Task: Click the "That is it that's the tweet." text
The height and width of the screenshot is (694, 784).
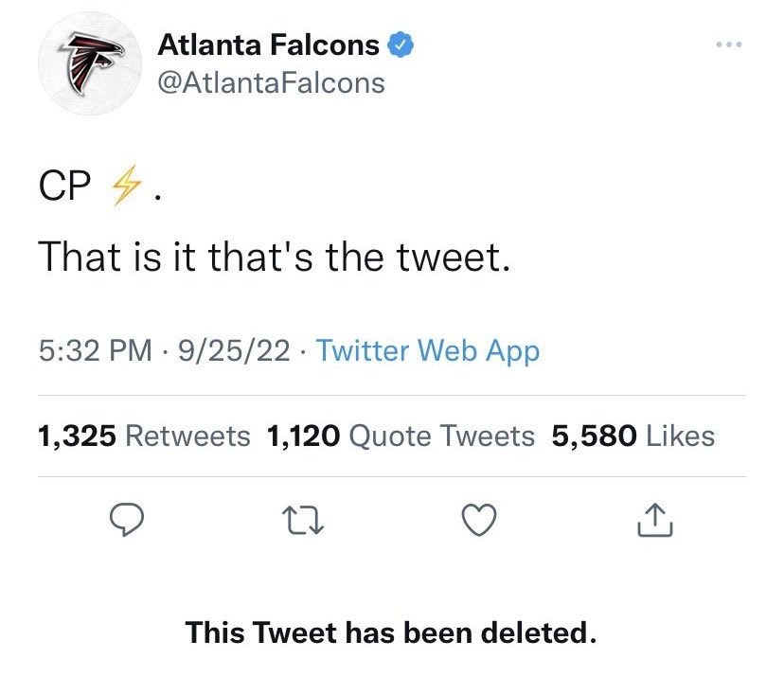Action: 275,257
